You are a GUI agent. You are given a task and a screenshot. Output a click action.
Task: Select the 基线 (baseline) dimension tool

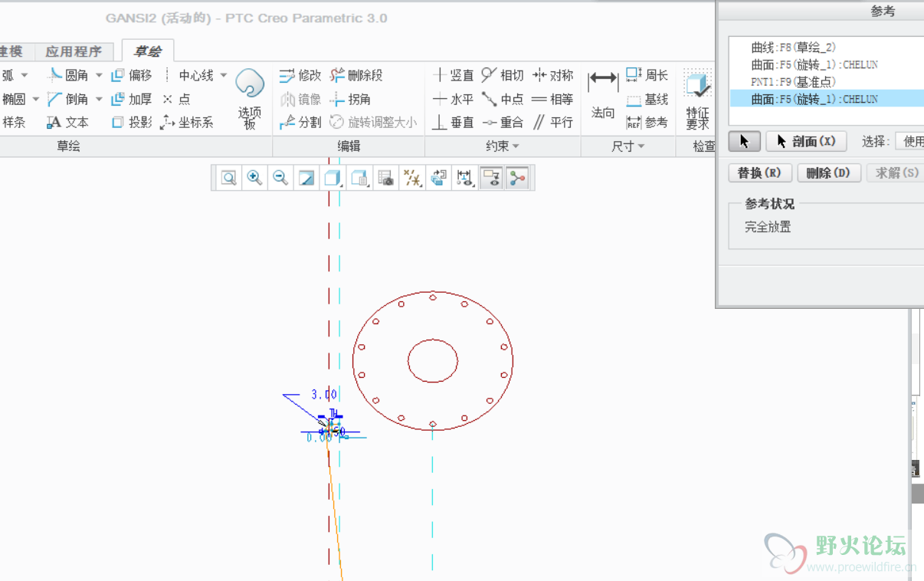pyautogui.click(x=647, y=99)
